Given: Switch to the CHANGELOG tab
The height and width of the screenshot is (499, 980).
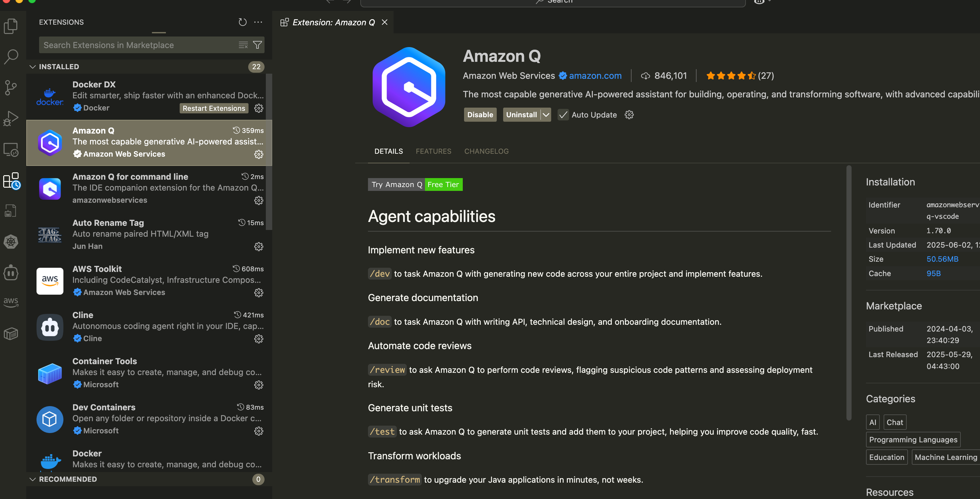Looking at the screenshot, I should point(486,151).
